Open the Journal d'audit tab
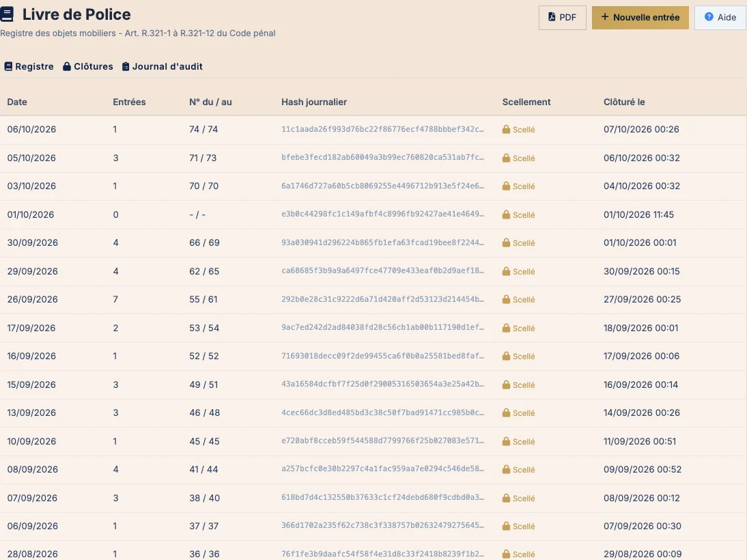Viewport: 747px width, 560px height. click(163, 67)
